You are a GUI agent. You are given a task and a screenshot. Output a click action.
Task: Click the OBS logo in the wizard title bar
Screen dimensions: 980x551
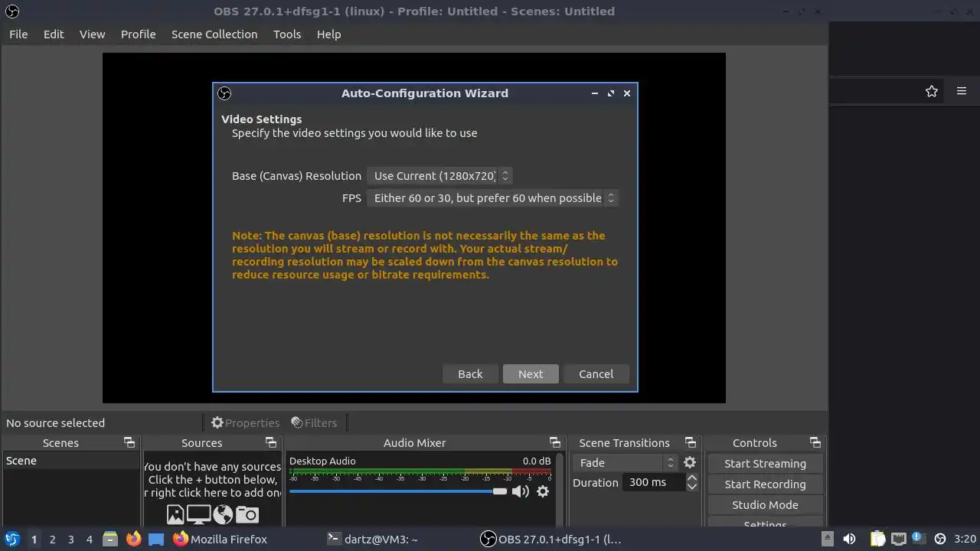[x=224, y=93]
